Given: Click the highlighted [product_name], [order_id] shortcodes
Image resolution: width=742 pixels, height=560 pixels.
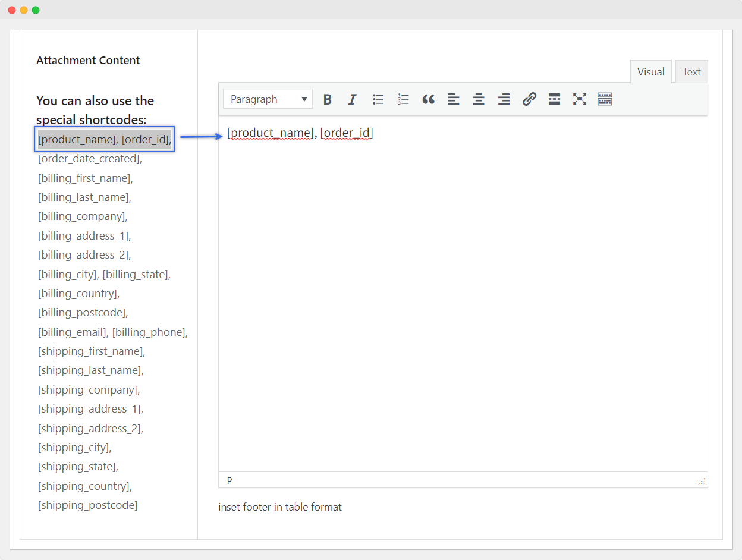Looking at the screenshot, I should click(105, 140).
